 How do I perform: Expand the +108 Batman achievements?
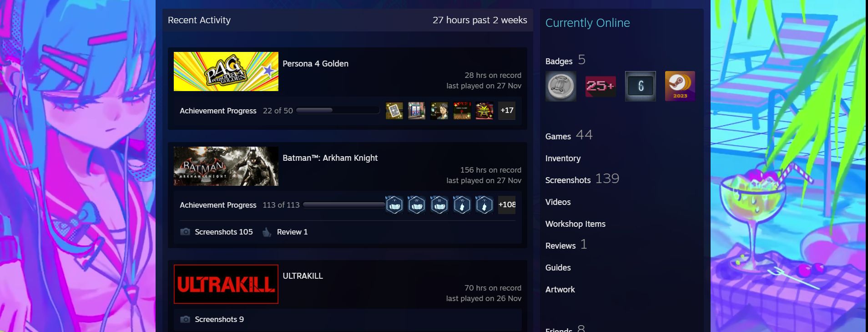507,205
